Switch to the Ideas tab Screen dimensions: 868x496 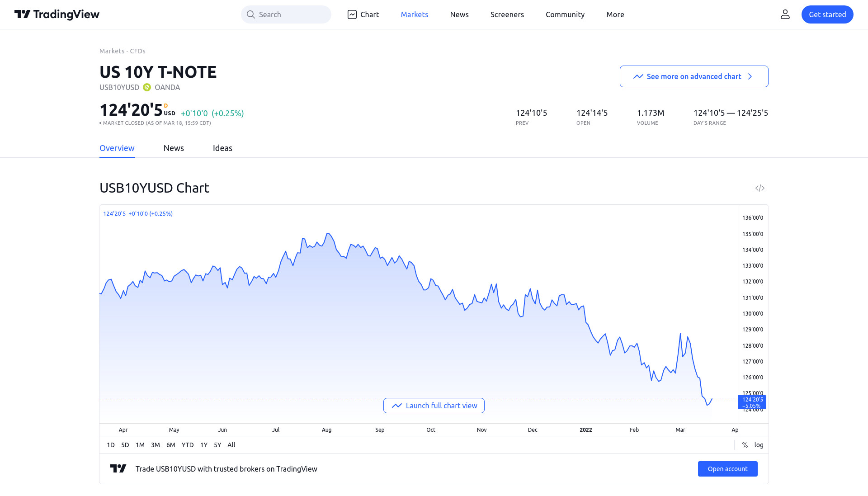222,148
